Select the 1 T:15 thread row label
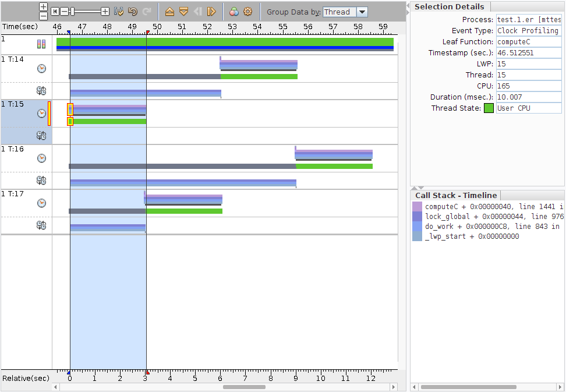566x392 pixels. (x=13, y=104)
